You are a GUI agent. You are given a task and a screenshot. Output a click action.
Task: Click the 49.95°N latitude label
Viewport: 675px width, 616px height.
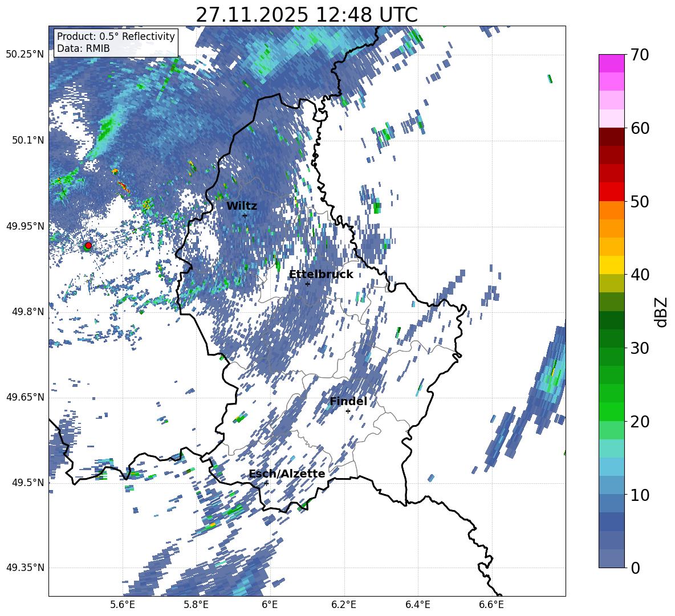click(25, 226)
